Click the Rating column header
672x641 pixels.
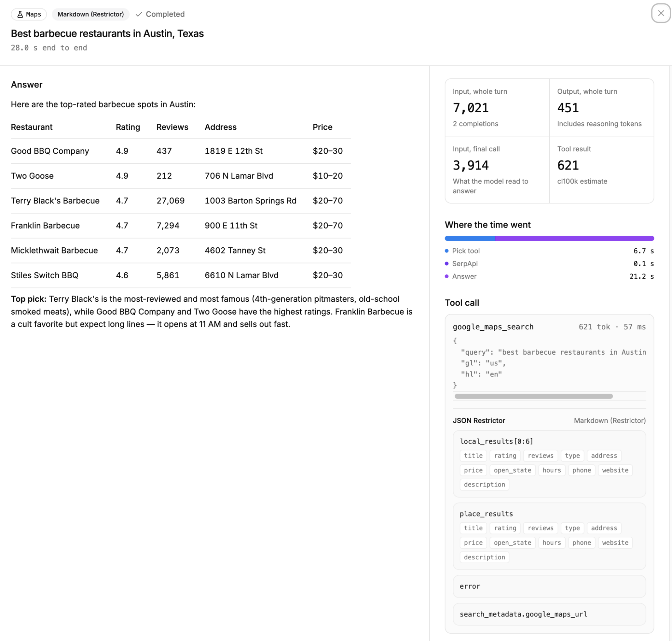point(128,127)
